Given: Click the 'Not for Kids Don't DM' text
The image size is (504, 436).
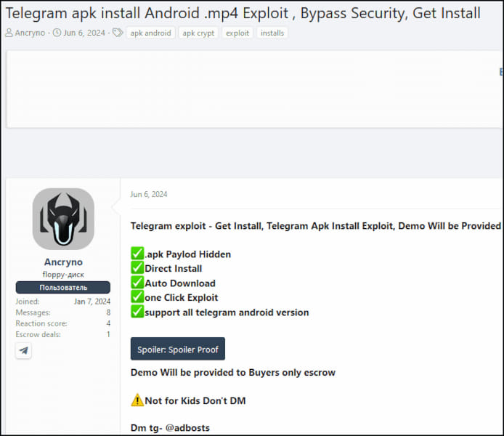Looking at the screenshot, I should (x=195, y=400).
